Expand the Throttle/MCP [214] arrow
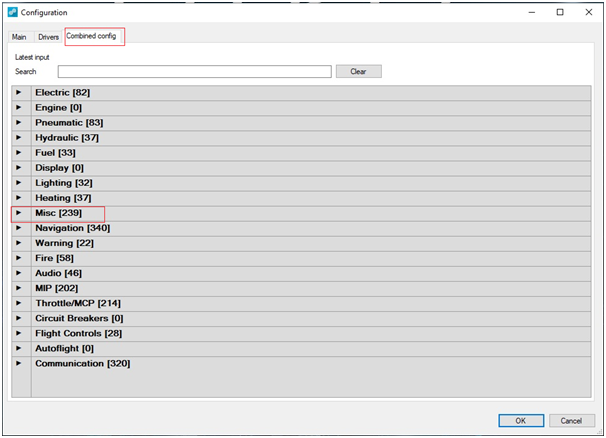 pos(19,303)
